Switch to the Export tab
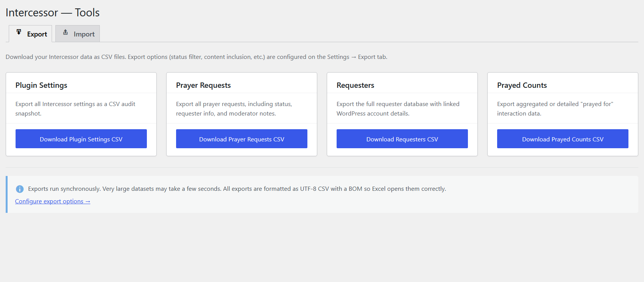Image resolution: width=644 pixels, height=282 pixels. click(30, 34)
